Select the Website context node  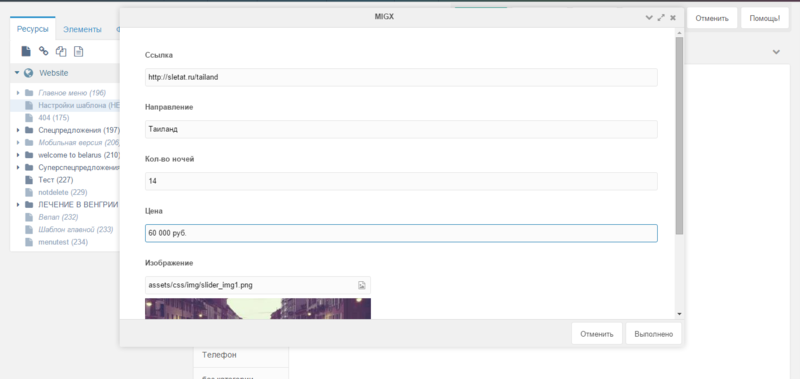click(54, 73)
